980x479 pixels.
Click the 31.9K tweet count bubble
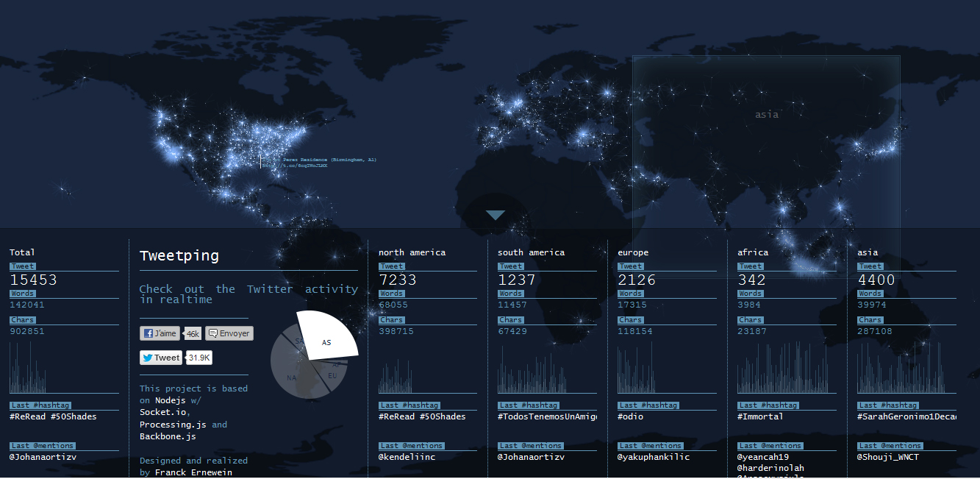click(x=199, y=358)
